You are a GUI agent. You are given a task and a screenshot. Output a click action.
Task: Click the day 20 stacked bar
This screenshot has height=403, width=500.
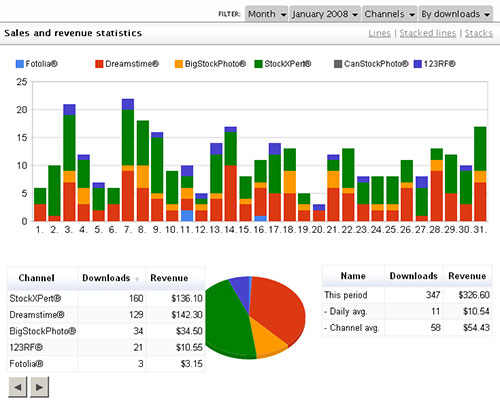click(319, 213)
